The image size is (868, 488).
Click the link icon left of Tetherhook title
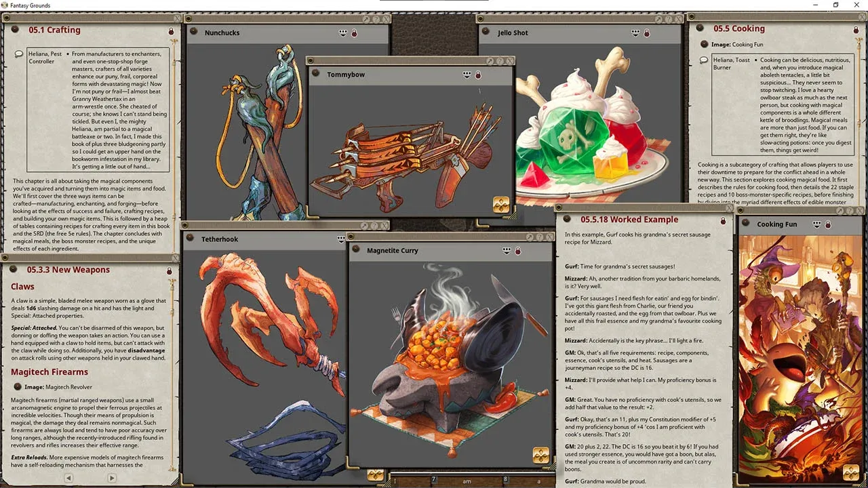(191, 239)
